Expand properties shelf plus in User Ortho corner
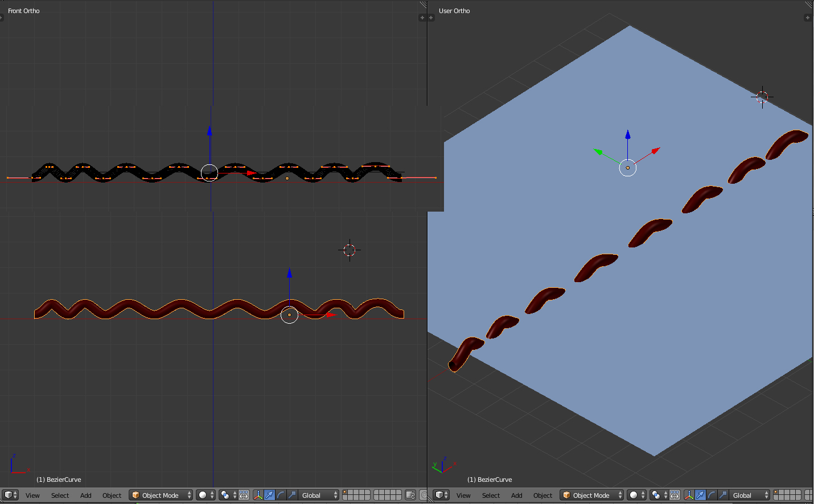 [x=807, y=18]
